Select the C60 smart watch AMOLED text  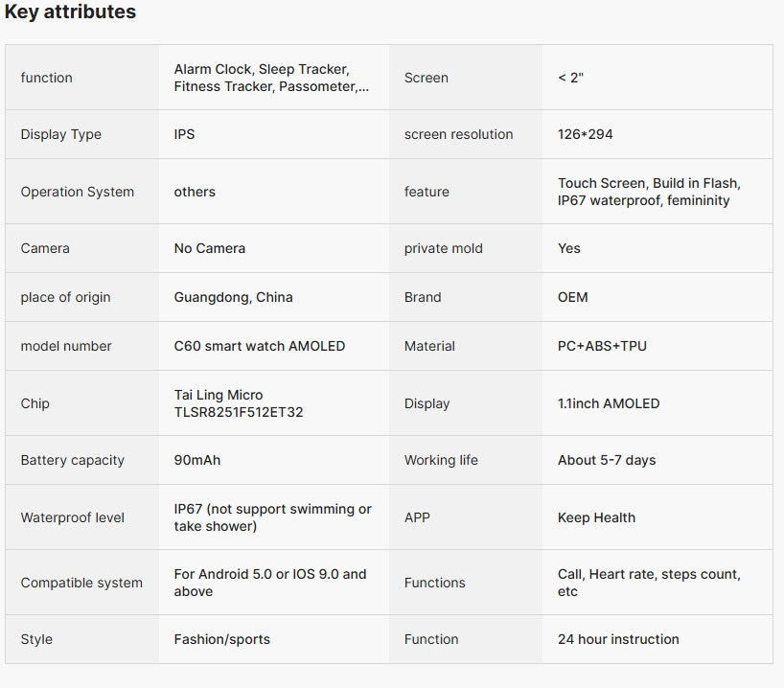[x=260, y=346]
